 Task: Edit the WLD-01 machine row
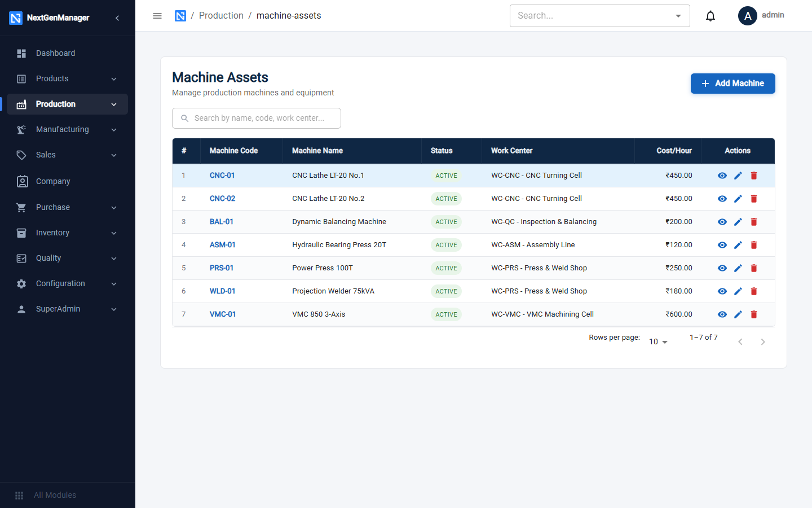pyautogui.click(x=738, y=291)
